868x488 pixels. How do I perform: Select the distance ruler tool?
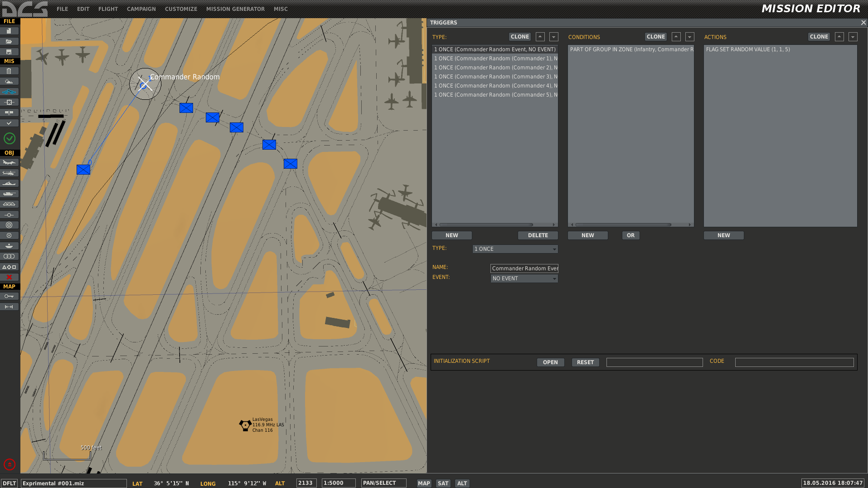9,307
